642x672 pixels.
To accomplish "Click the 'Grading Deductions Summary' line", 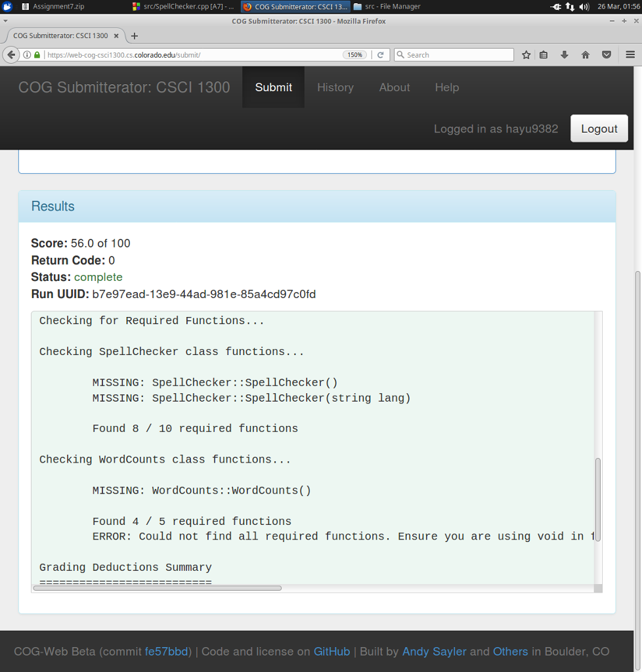I will 125,568.
